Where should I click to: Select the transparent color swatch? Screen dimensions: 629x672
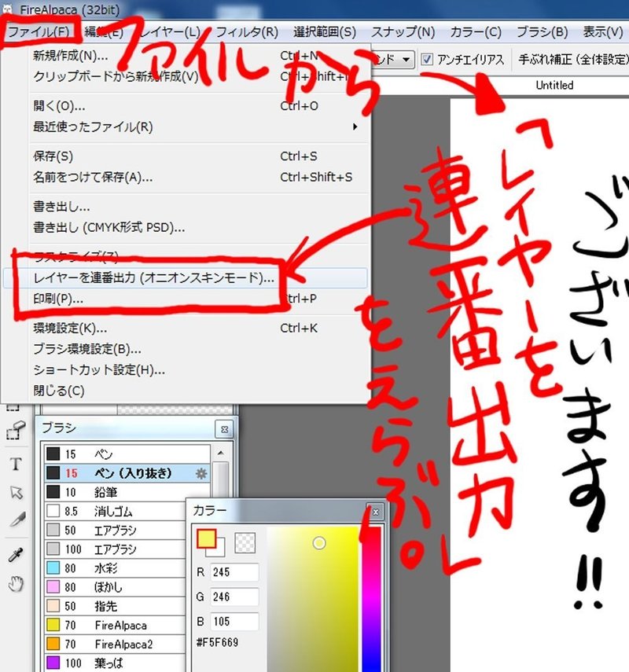tap(245, 543)
